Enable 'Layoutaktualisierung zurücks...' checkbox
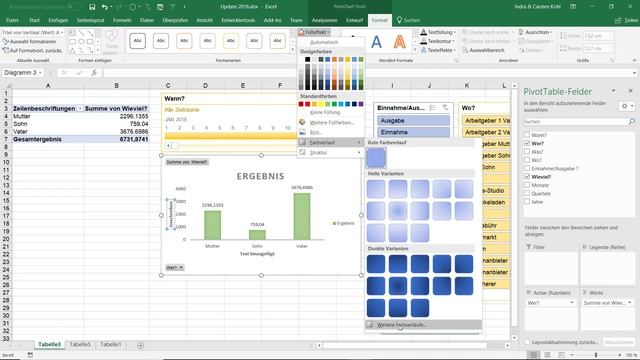 (x=527, y=342)
